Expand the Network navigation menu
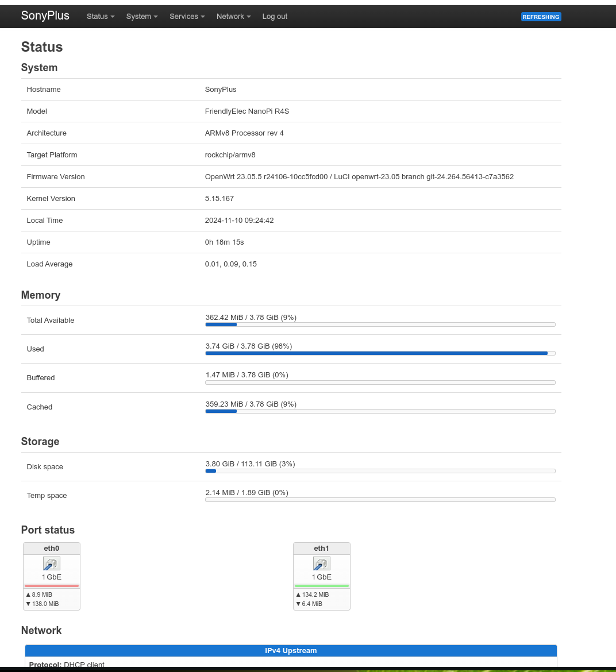Image resolution: width=616 pixels, height=672 pixels. pyautogui.click(x=233, y=17)
